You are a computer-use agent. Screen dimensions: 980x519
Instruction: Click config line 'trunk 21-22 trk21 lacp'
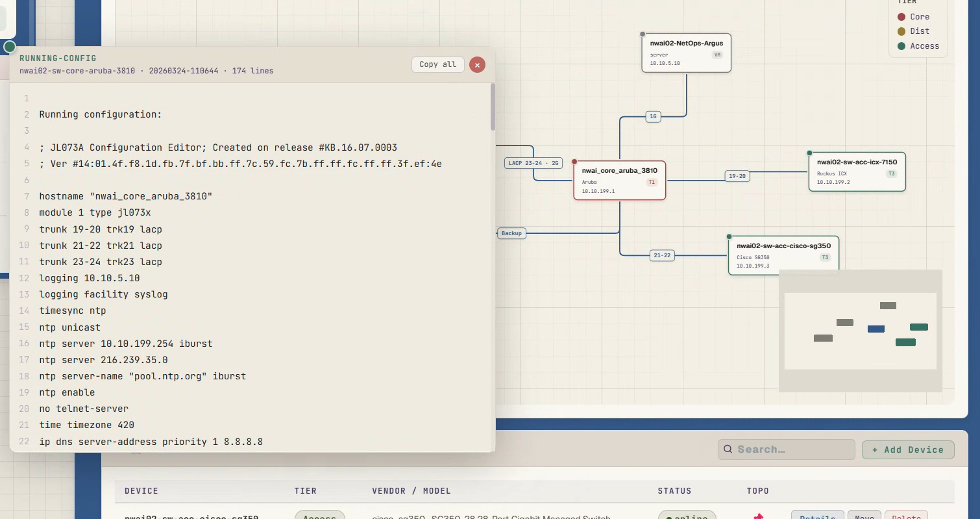click(x=101, y=246)
